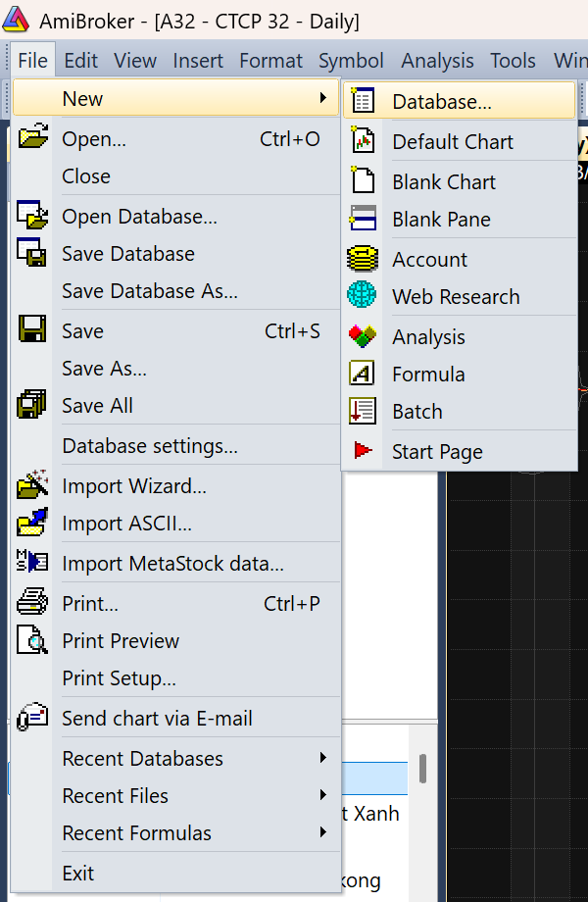
Task: Select Start Page submenu entry
Action: pyautogui.click(x=460, y=452)
